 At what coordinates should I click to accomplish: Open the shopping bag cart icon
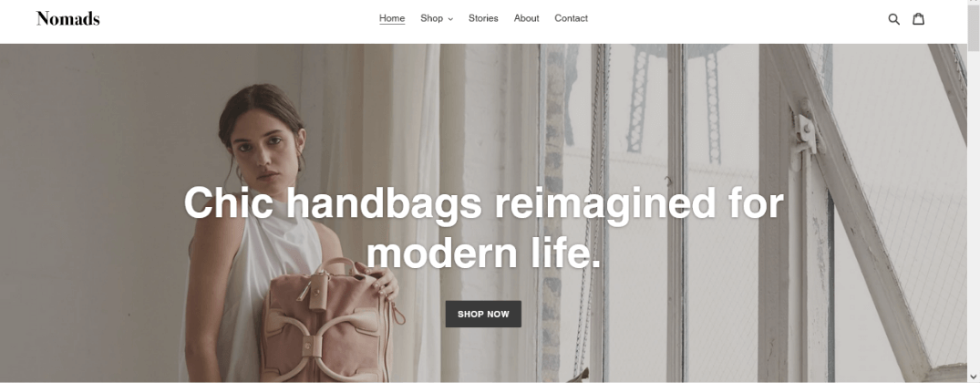(918, 19)
